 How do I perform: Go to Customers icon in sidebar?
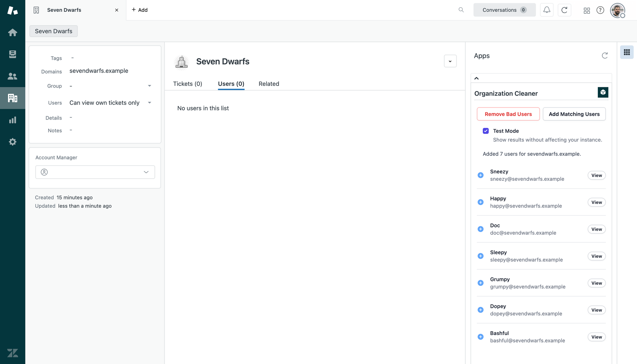click(12, 76)
